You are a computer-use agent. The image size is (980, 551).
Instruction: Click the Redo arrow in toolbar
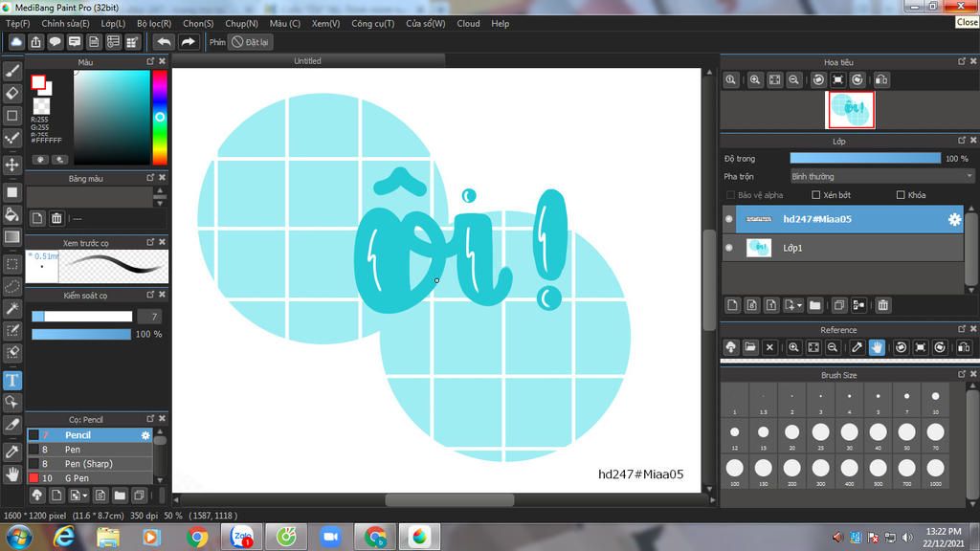188,42
